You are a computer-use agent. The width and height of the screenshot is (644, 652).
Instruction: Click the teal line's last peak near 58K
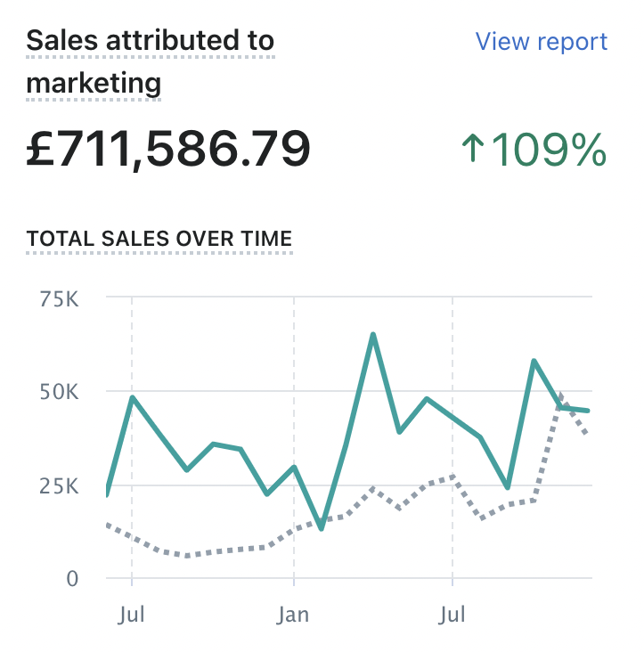[x=534, y=361]
